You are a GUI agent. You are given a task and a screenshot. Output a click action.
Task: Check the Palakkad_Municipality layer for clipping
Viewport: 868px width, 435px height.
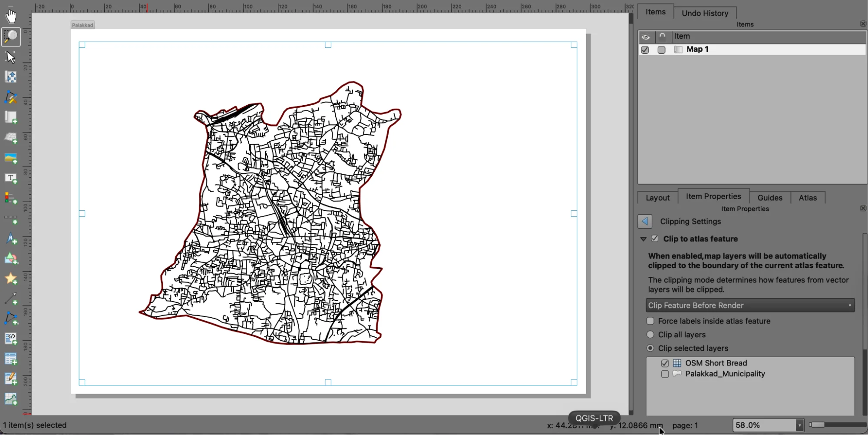click(x=664, y=374)
